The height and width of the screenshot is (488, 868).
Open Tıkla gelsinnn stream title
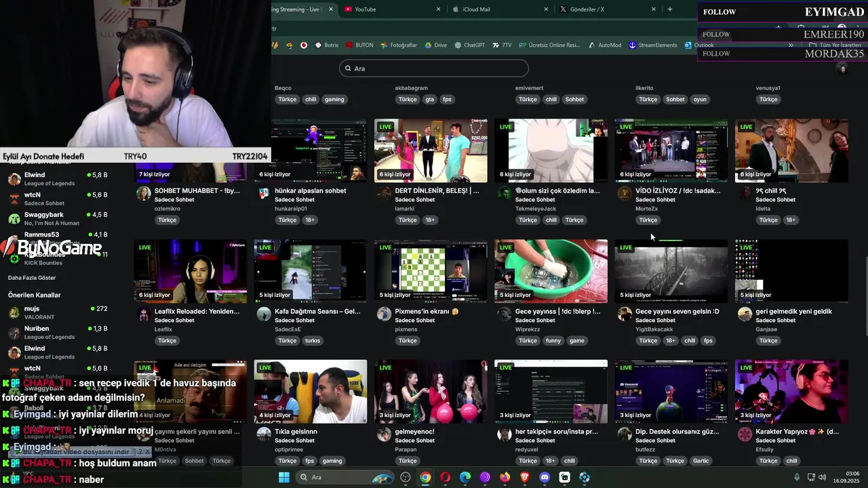click(x=296, y=432)
